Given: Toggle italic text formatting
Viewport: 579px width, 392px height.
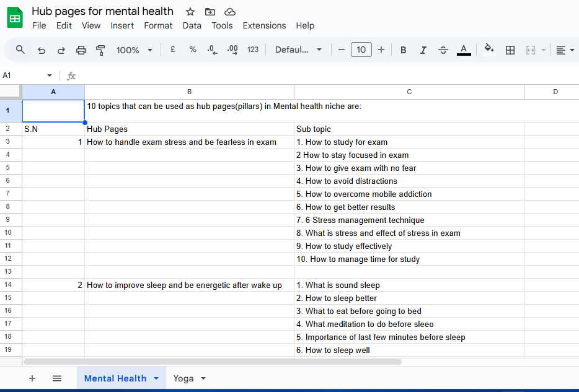Looking at the screenshot, I should pyautogui.click(x=423, y=50).
